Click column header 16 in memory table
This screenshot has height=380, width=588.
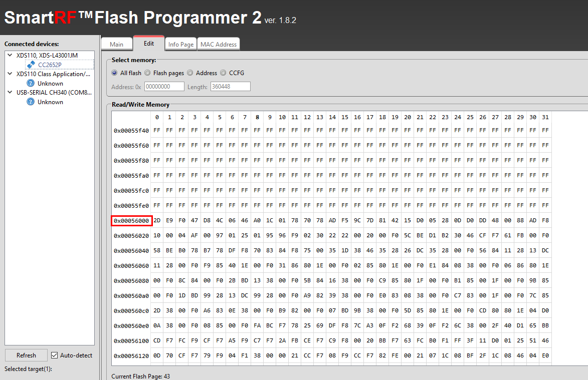[357, 117]
